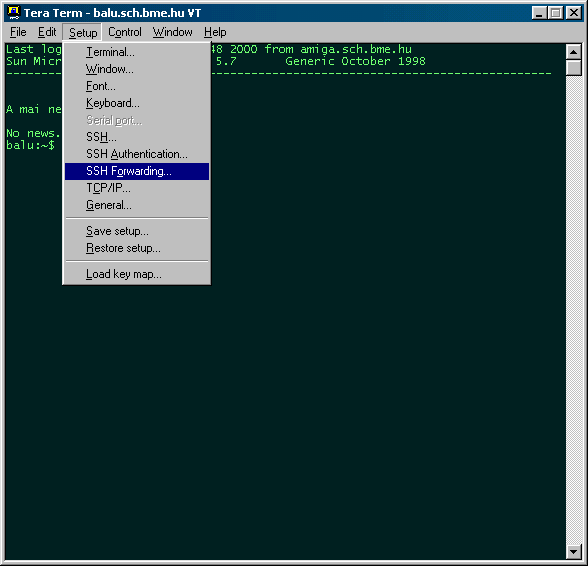Viewport: 588px width, 566px height.
Task: Open the File menu
Action: pyautogui.click(x=18, y=32)
